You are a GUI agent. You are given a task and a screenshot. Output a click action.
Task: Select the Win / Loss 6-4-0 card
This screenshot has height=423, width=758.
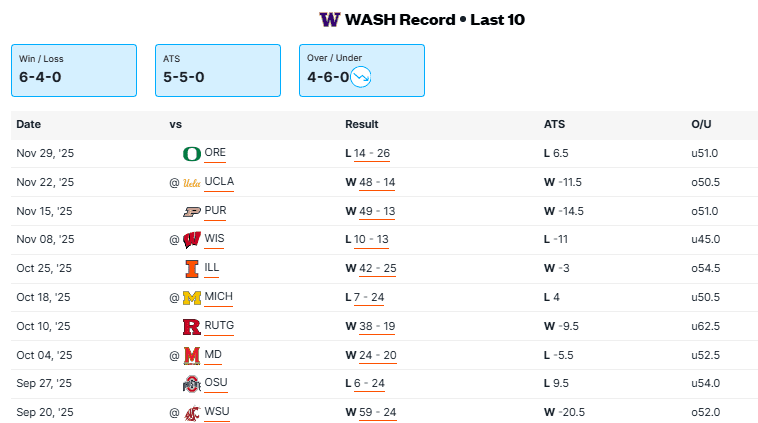click(x=74, y=70)
